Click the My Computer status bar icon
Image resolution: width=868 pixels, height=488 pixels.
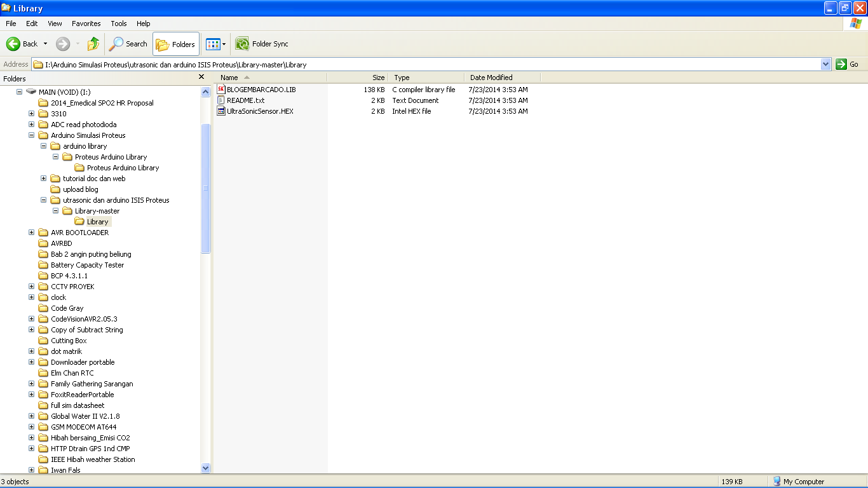point(776,482)
